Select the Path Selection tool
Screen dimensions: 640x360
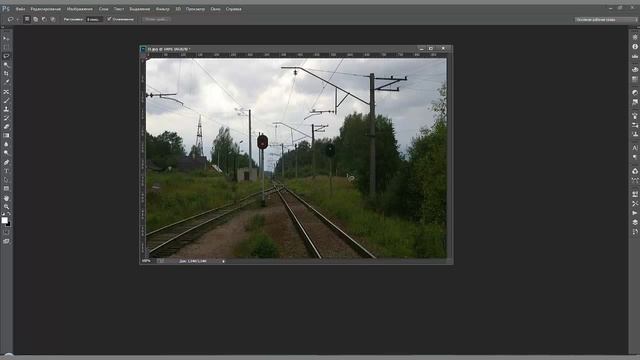click(x=6, y=180)
